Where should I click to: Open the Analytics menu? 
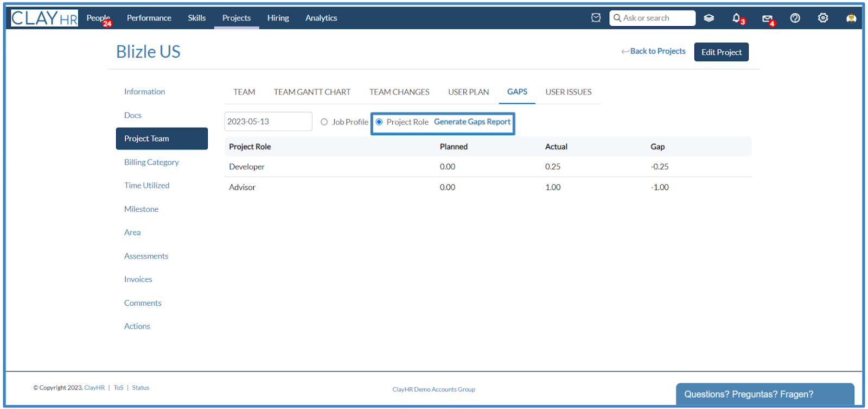pos(321,18)
